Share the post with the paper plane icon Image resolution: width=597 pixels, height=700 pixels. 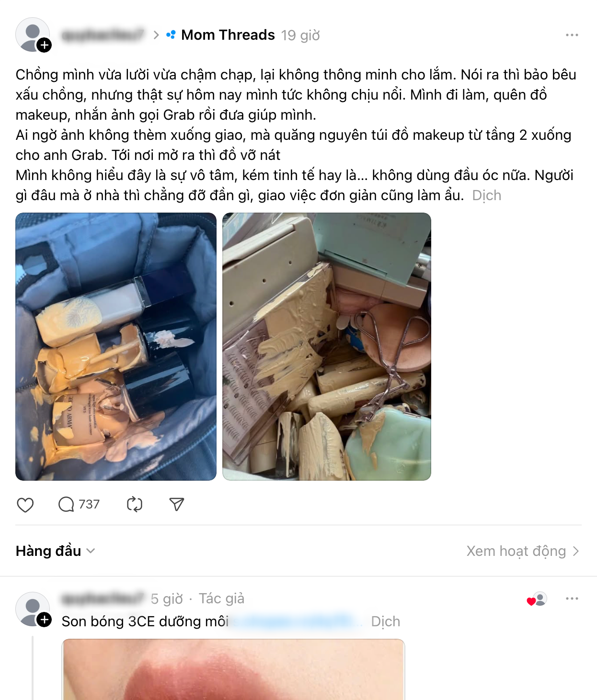[x=177, y=504]
